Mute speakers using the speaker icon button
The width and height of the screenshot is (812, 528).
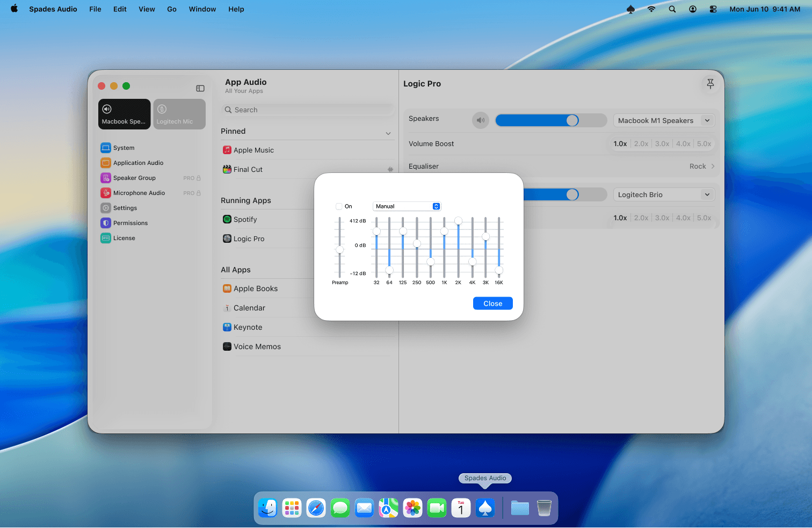[480, 120]
